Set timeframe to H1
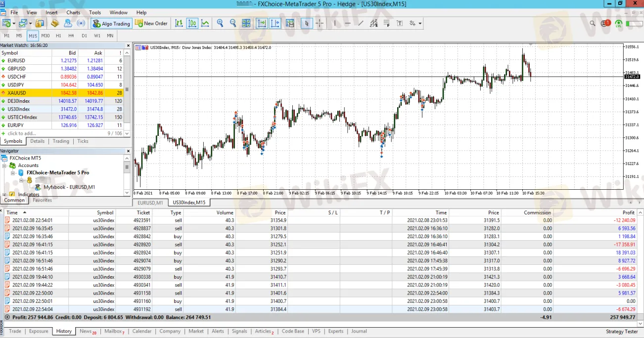The width and height of the screenshot is (644, 338). point(58,36)
